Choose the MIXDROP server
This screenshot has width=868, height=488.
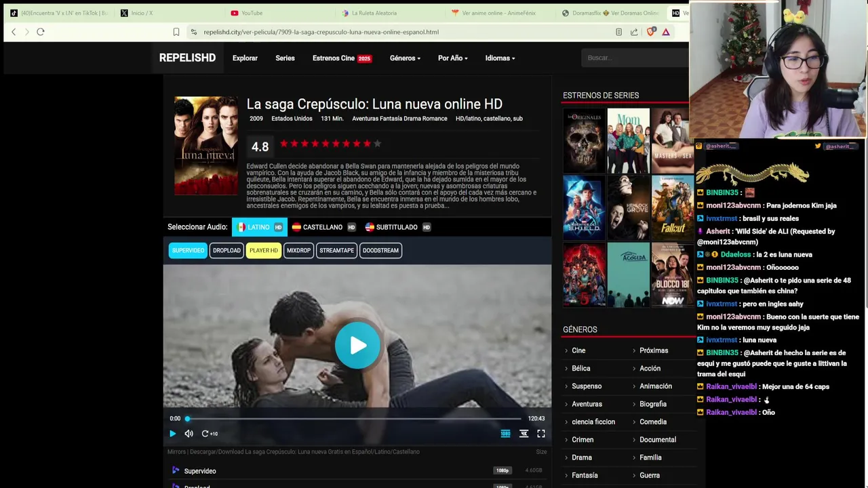(298, 250)
